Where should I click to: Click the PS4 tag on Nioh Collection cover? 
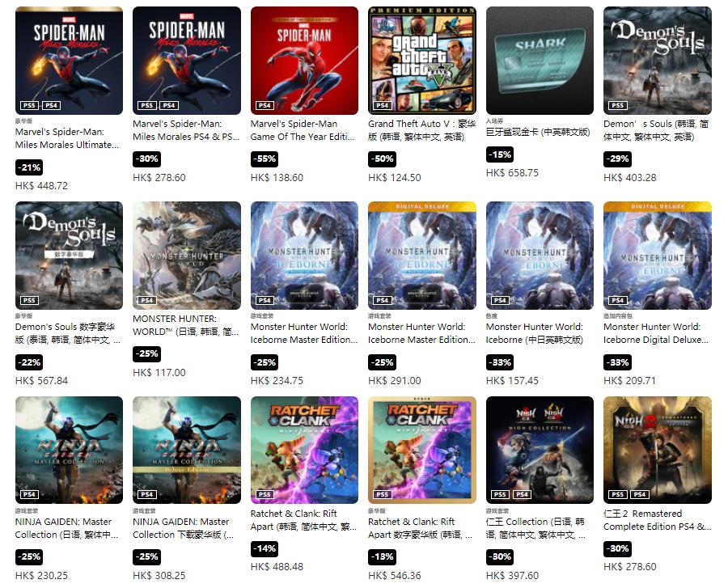pos(522,494)
